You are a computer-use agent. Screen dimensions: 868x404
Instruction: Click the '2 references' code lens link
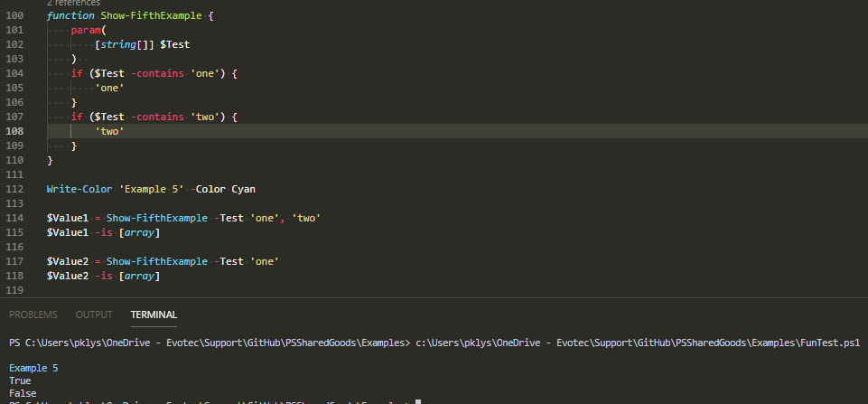coord(75,4)
